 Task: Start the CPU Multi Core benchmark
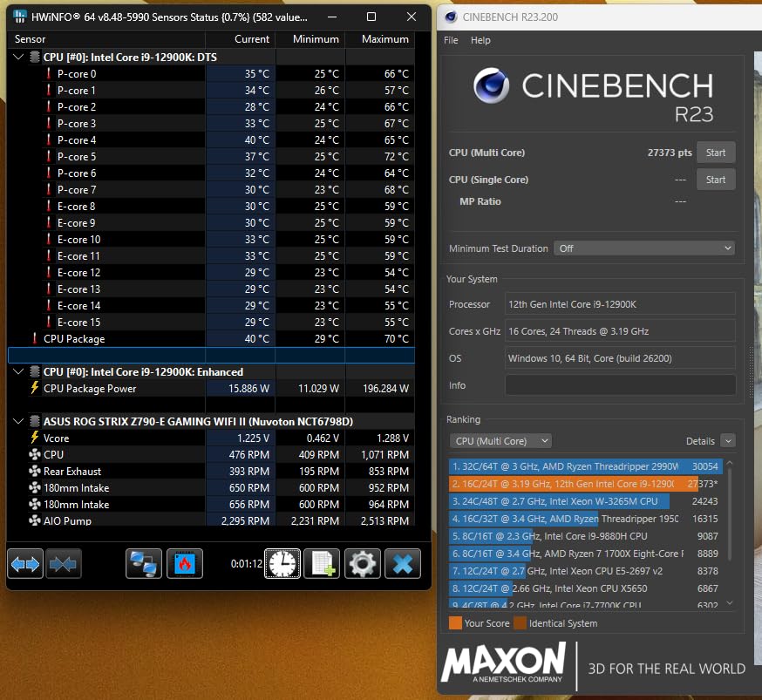(715, 153)
